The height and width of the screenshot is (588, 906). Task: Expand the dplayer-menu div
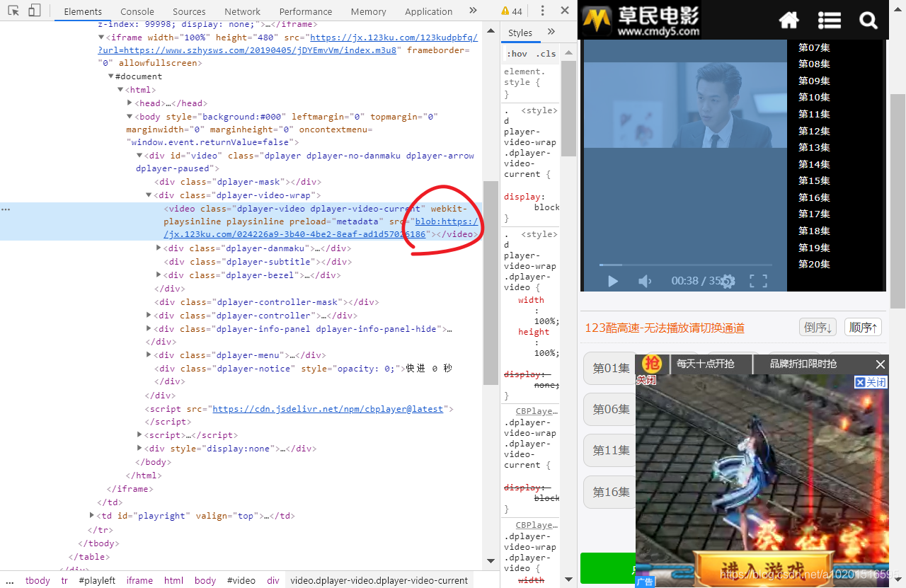tap(149, 355)
